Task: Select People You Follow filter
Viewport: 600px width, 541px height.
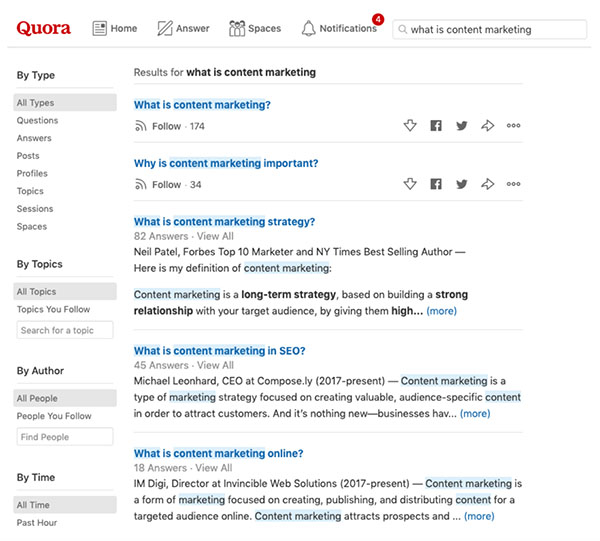Action: [x=54, y=416]
